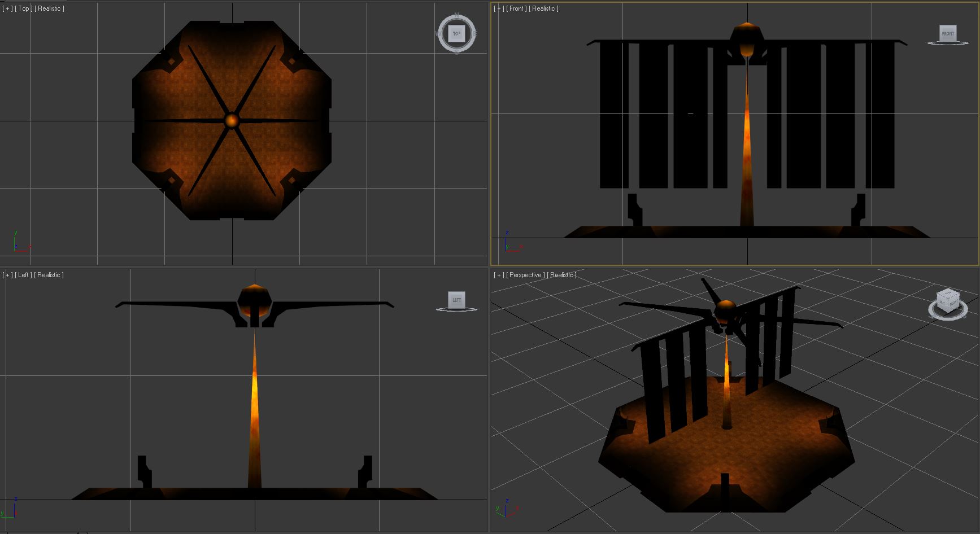Select the orange orb atop the structure in Front view
980x534 pixels.
(747, 40)
